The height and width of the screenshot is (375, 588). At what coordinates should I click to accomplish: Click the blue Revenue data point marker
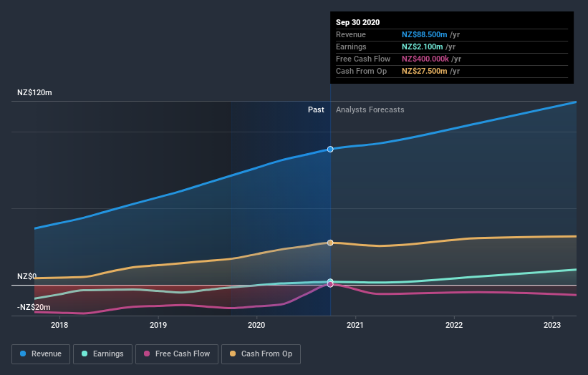coord(330,149)
